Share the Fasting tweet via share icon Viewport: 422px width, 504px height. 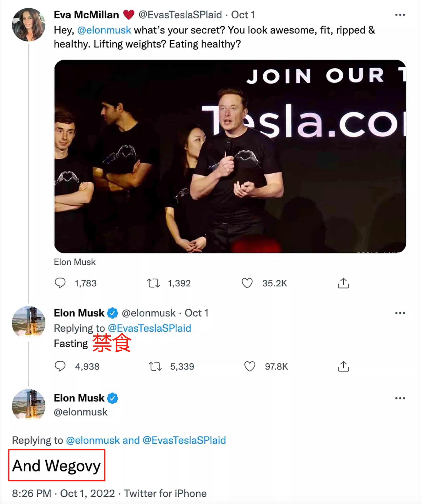(343, 366)
